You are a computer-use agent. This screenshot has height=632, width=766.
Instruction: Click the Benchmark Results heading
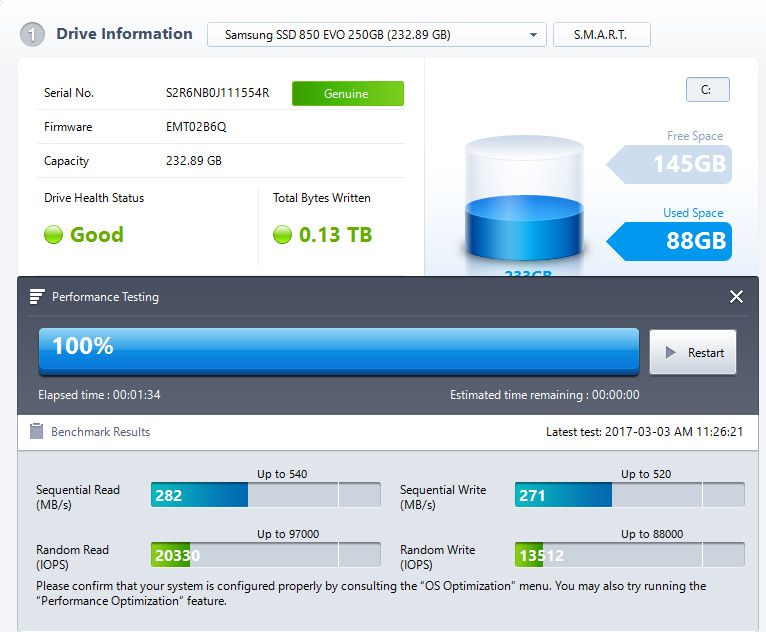tap(100, 432)
